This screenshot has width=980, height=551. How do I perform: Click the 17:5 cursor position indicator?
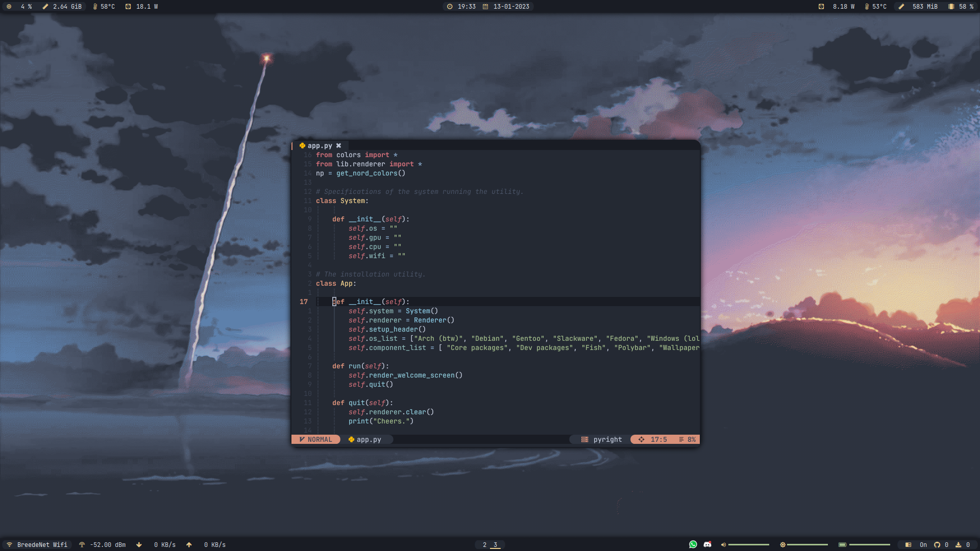658,439
